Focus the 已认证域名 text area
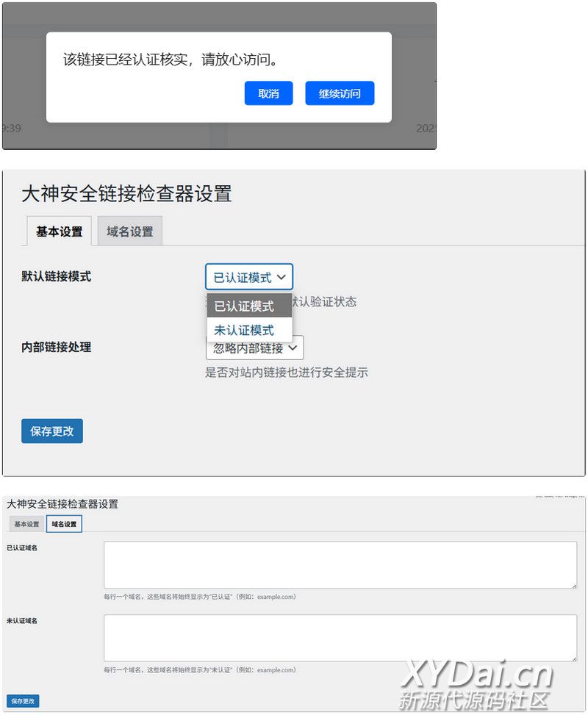 [340, 564]
